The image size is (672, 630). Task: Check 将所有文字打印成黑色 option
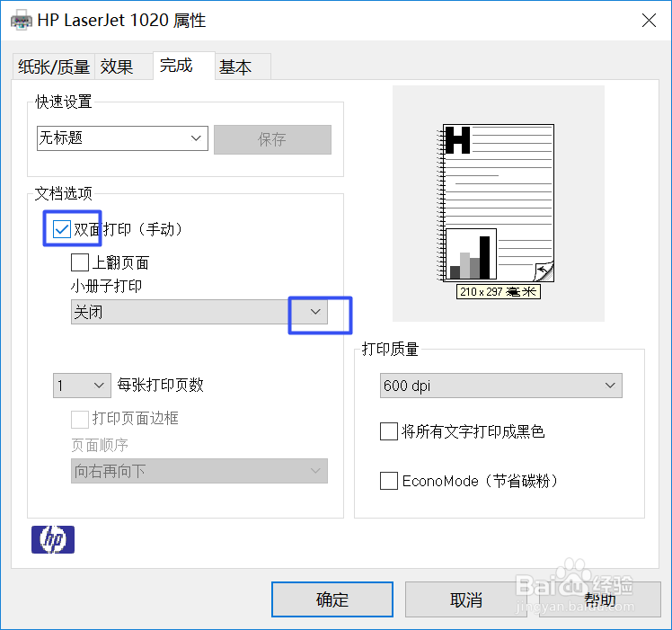click(x=389, y=431)
